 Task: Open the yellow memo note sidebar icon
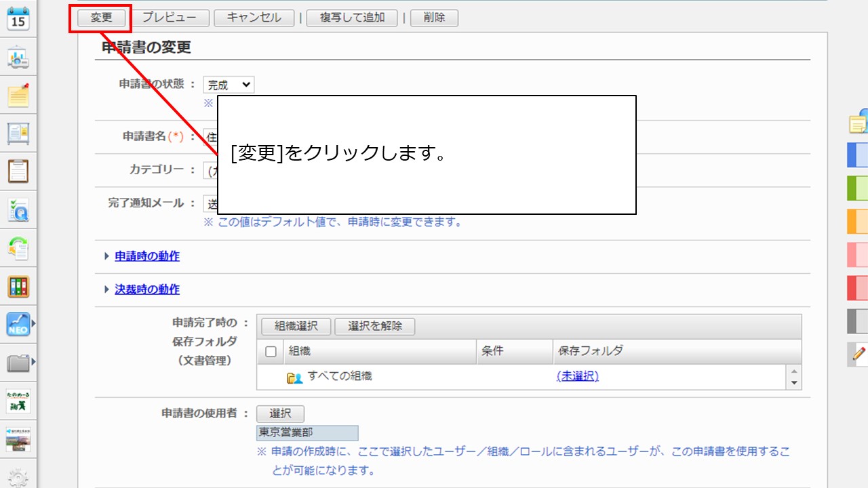point(18,96)
